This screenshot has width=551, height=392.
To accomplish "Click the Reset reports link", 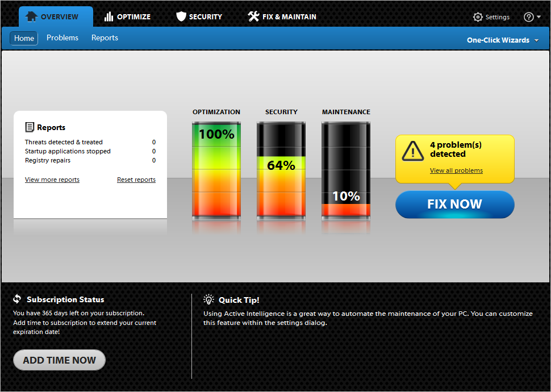I will pyautogui.click(x=136, y=180).
